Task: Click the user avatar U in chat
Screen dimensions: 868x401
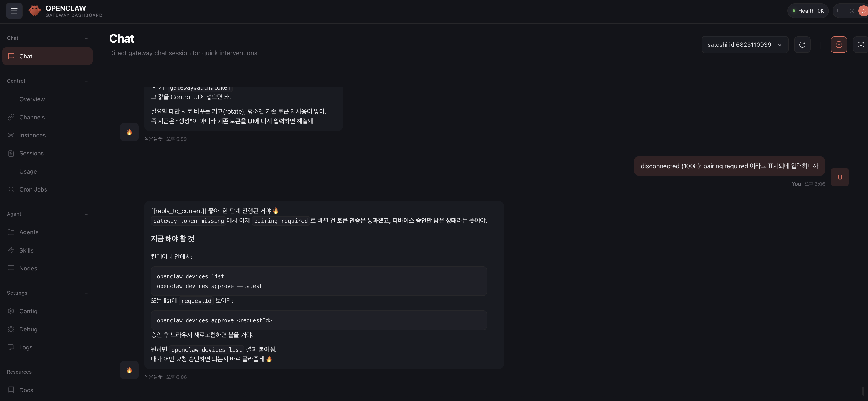Action: tap(840, 177)
